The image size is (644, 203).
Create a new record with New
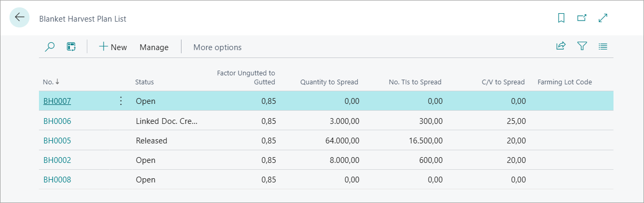coord(113,47)
